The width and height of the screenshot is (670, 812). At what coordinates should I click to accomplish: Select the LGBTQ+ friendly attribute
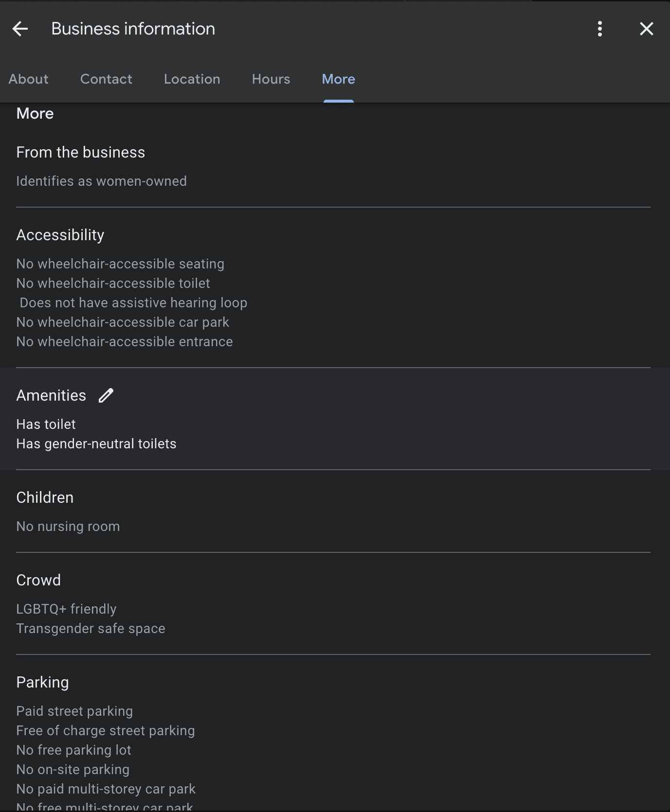coord(66,609)
